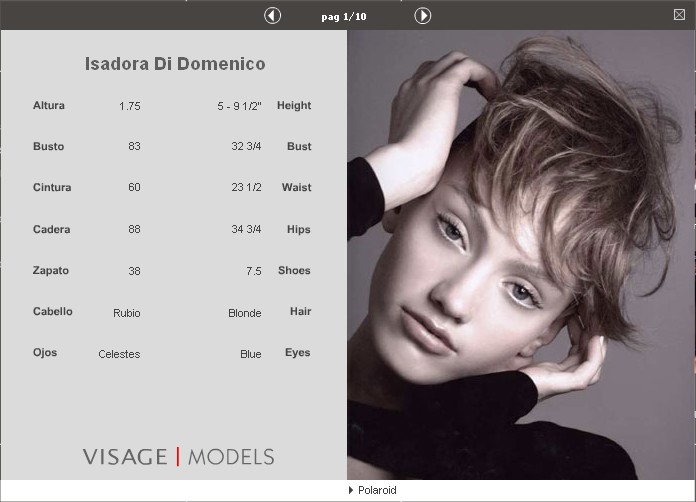Click the model's portrait photo
The height and width of the screenshot is (502, 696).
pyautogui.click(x=521, y=255)
